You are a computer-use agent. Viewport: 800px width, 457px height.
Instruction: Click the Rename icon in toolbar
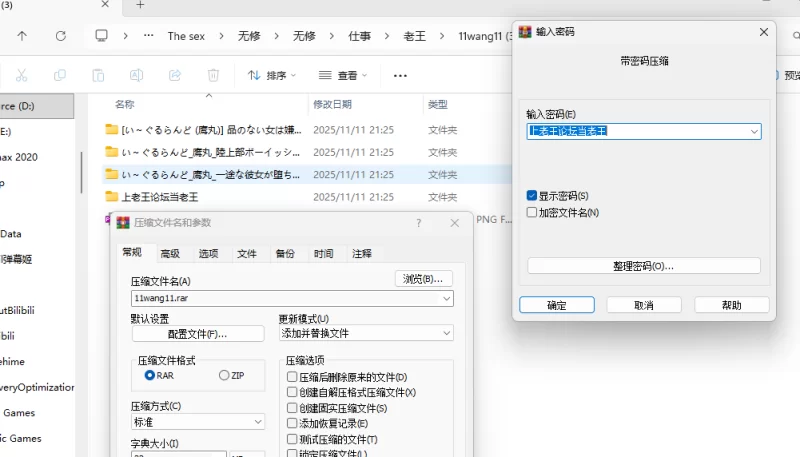point(136,75)
